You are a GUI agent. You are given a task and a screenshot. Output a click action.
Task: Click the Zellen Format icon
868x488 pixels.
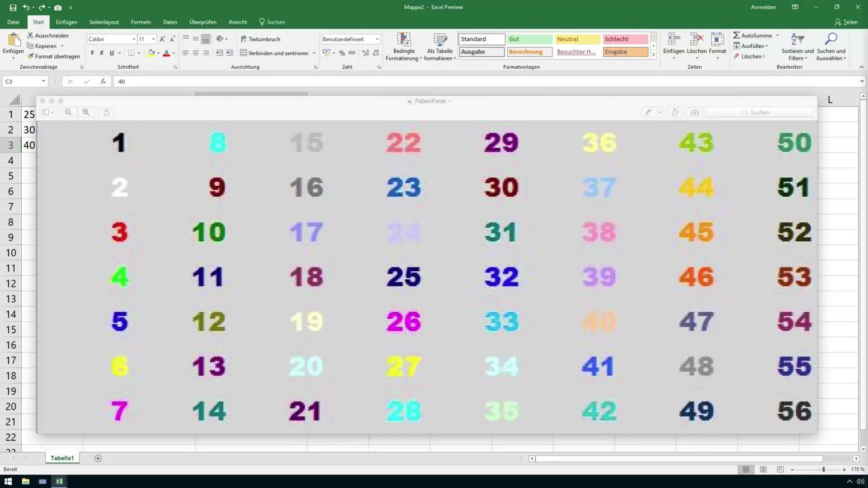(x=717, y=39)
